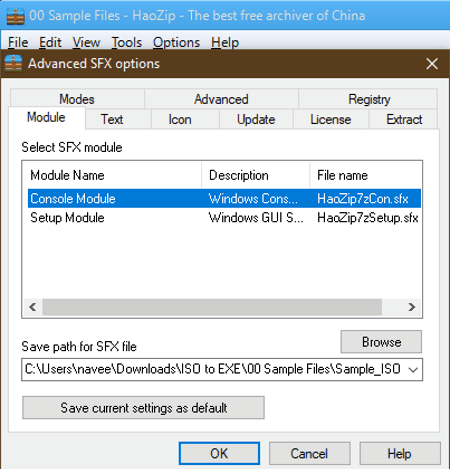This screenshot has width=450, height=469.
Task: Switch to the Modes tab
Action: click(77, 99)
